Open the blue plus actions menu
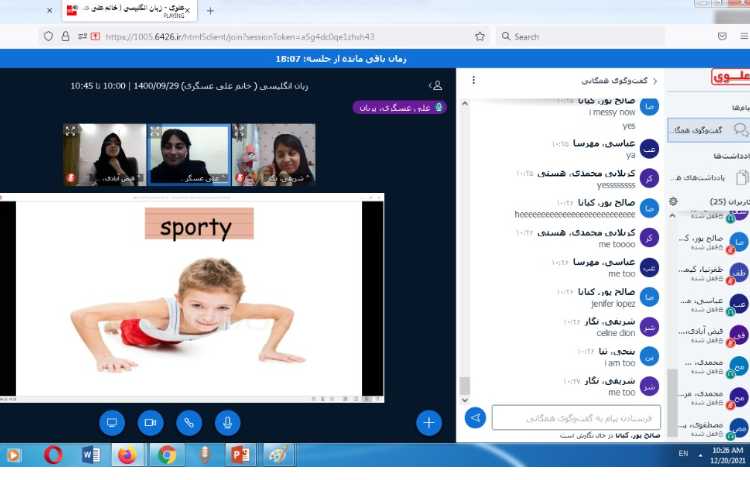The image size is (750, 480). 430,423
